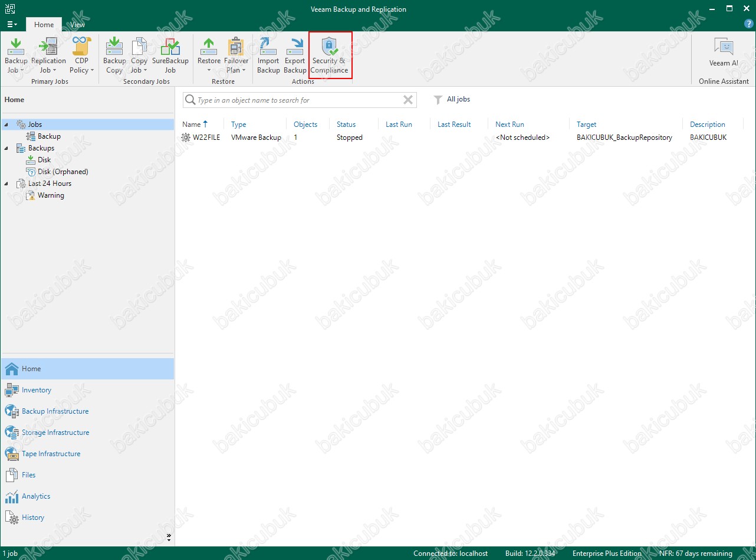This screenshot has height=560, width=756.
Task: Click the All jobs filter label
Action: pyautogui.click(x=459, y=99)
